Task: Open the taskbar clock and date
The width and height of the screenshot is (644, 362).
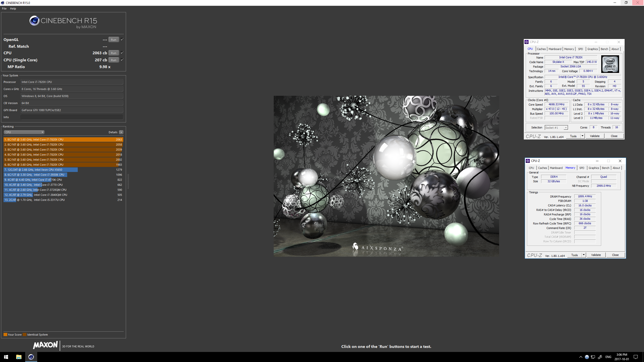Action: (622, 357)
